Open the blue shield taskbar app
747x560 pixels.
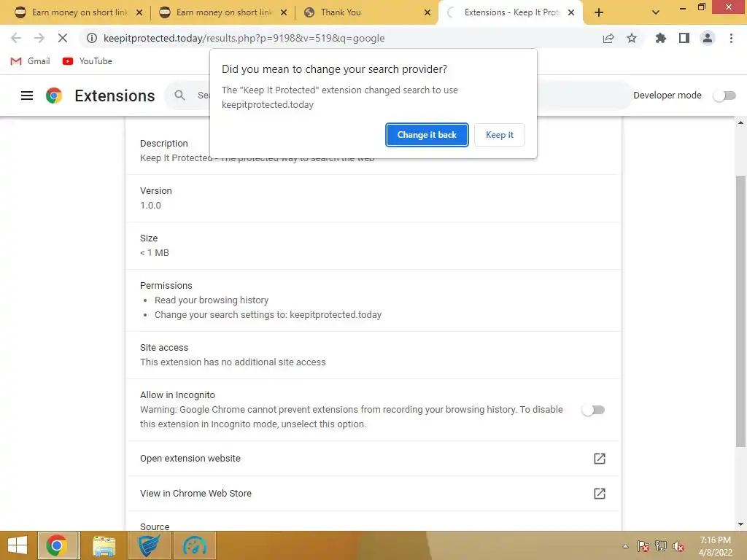(149, 545)
